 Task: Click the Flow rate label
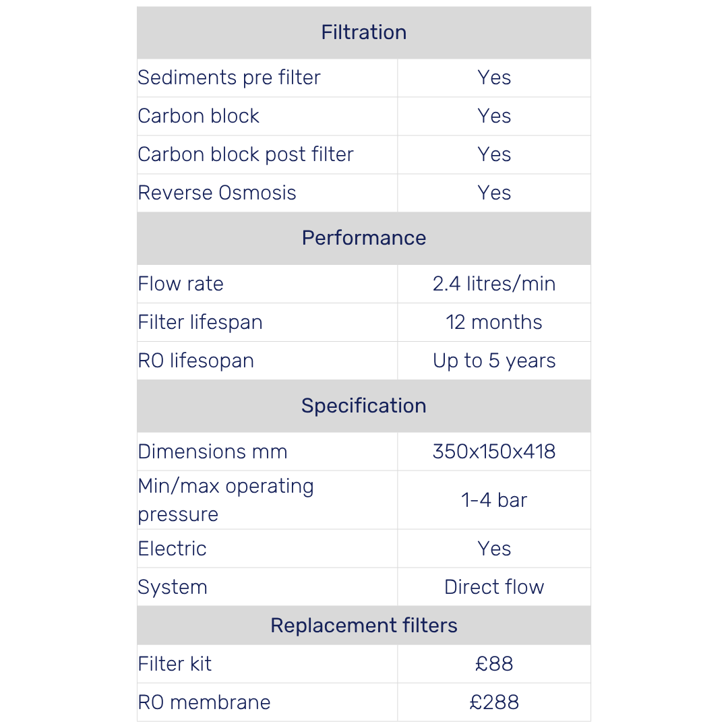(181, 284)
